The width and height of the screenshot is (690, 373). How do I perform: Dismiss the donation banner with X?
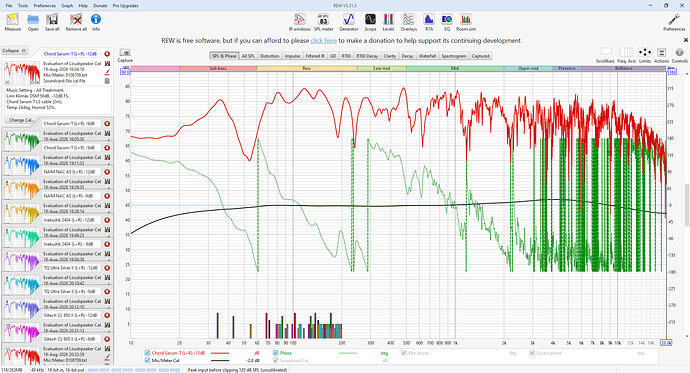[686, 40]
